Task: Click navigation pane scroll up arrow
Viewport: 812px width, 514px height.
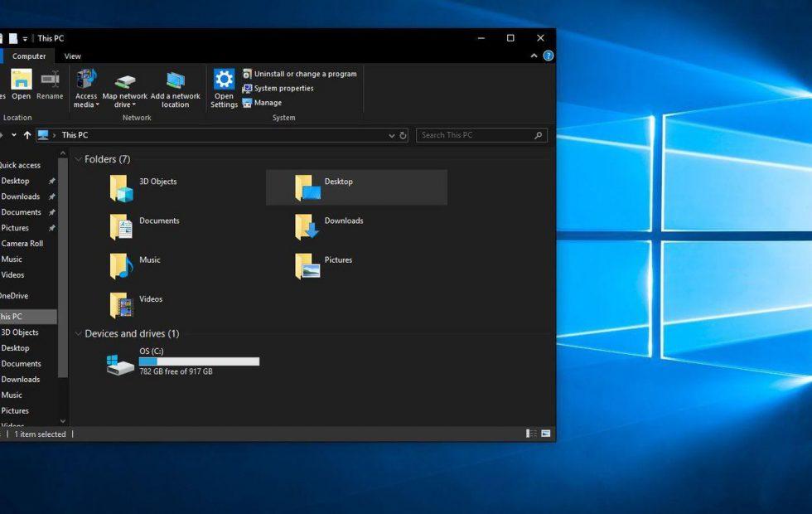Action: [63, 153]
